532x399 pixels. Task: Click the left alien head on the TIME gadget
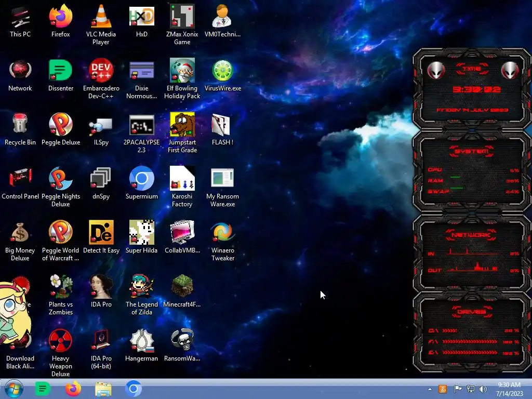coord(436,71)
